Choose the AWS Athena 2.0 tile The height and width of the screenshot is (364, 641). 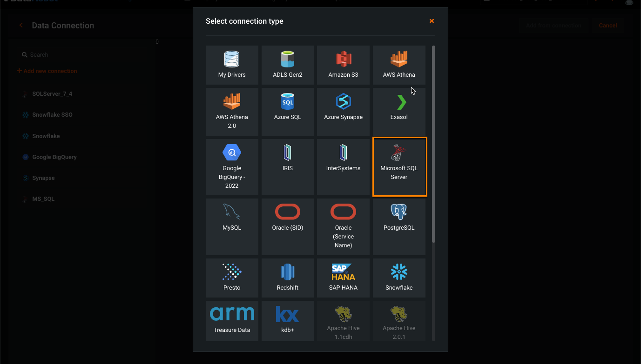click(x=232, y=112)
